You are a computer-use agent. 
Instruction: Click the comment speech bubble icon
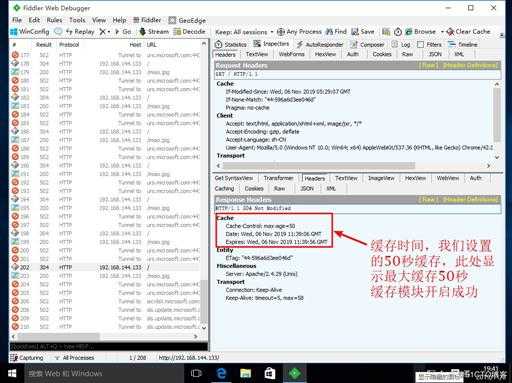[58, 32]
